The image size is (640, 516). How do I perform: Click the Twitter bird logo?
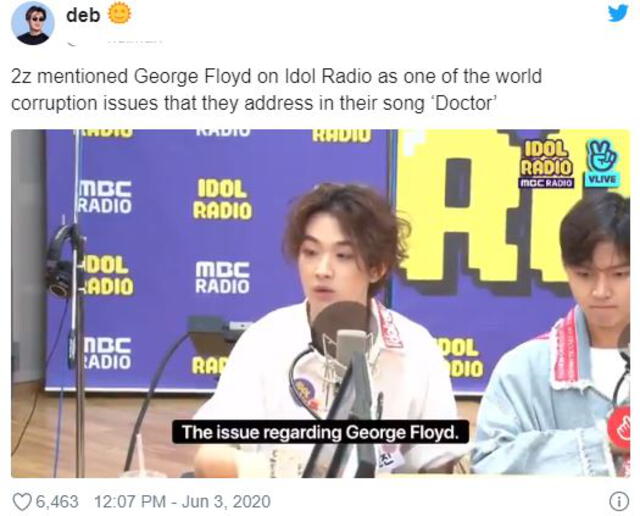[618, 12]
